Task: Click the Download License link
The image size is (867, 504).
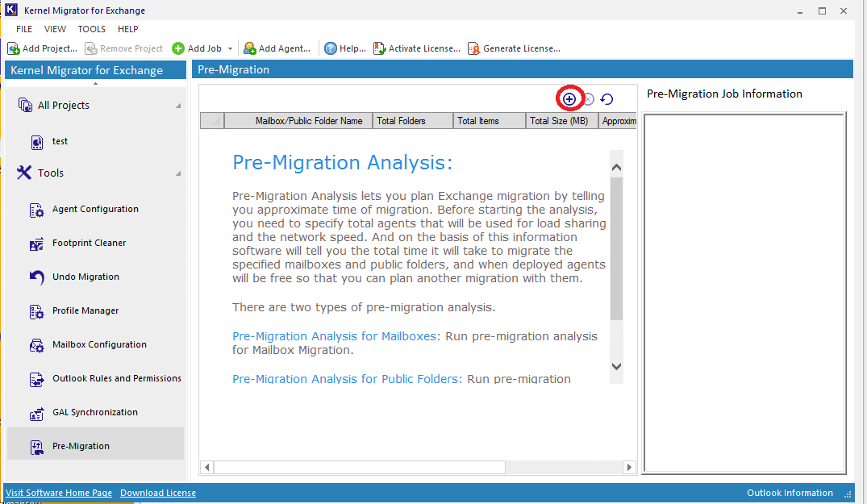Action: pos(158,493)
